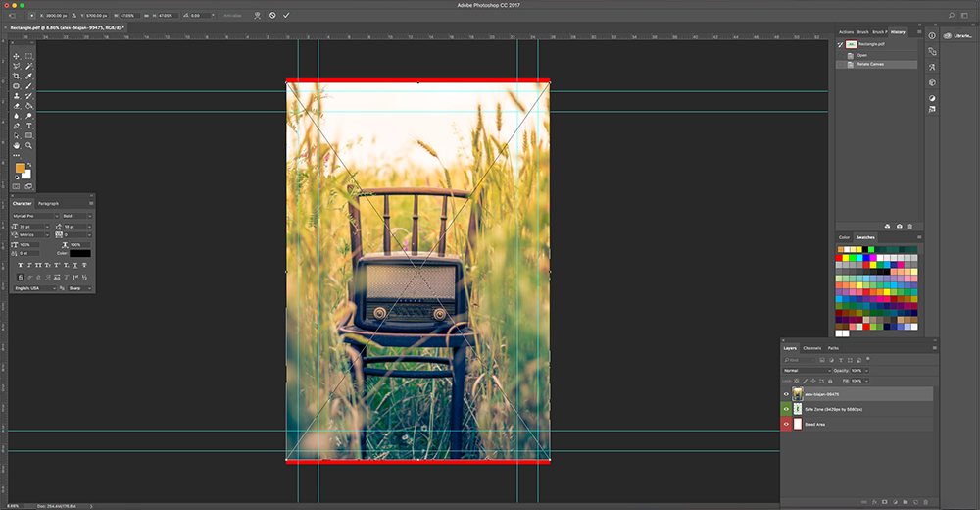Click the orange foreground color swatch
Image resolution: width=980 pixels, height=510 pixels.
(20, 168)
